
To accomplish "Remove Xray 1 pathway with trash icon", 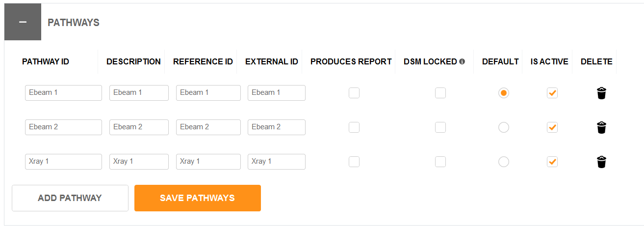I will [601, 162].
